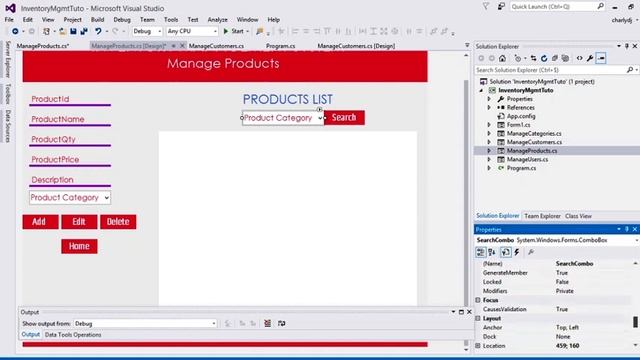Screen dimensions: 640x360
Task: Click Show All Files icon in Solution Explorer
Action: (565, 58)
